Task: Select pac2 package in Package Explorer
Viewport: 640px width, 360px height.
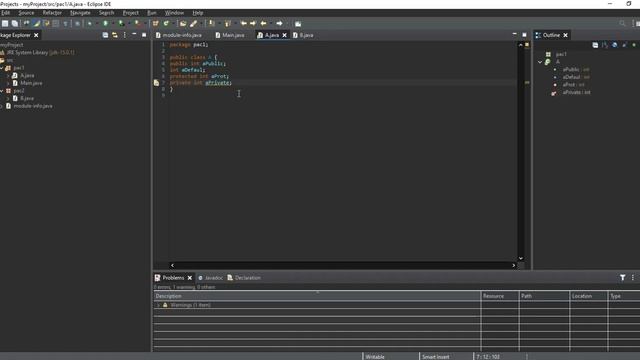Action: point(15,91)
